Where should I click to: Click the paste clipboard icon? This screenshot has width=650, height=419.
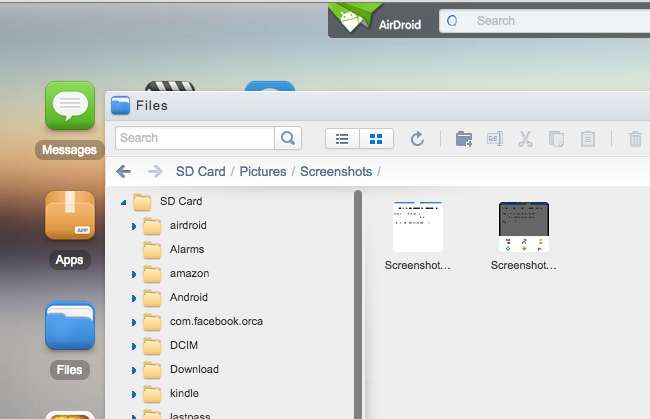coord(588,139)
